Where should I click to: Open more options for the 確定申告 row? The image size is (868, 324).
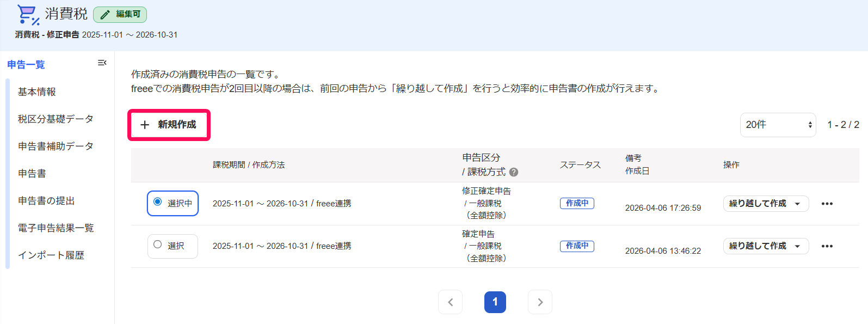827,246
